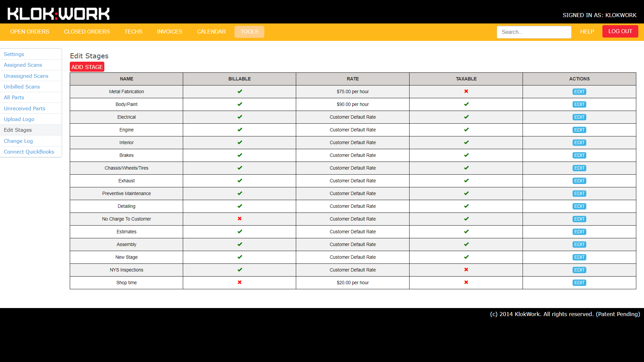This screenshot has height=362, width=644.
Task: Edit the No Charge To Customer stage
Action: pyautogui.click(x=579, y=219)
